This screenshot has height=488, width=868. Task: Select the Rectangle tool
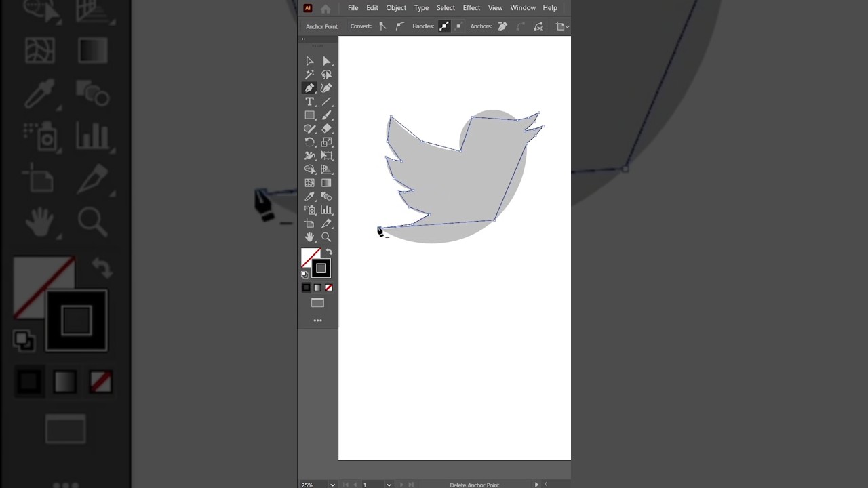point(309,115)
